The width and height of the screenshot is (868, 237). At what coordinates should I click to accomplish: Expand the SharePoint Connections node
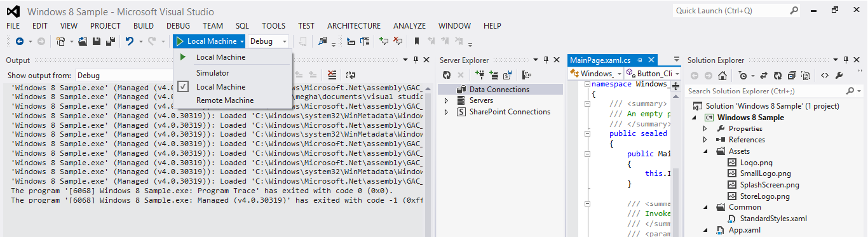(x=446, y=112)
